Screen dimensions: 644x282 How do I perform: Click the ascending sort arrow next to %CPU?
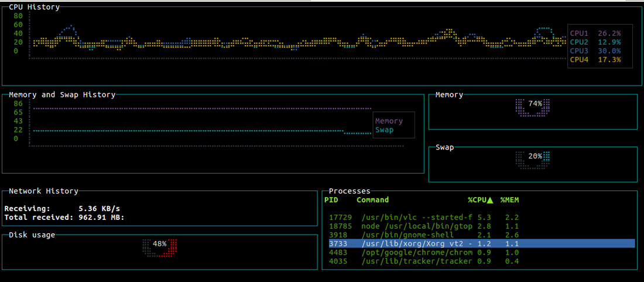[489, 200]
